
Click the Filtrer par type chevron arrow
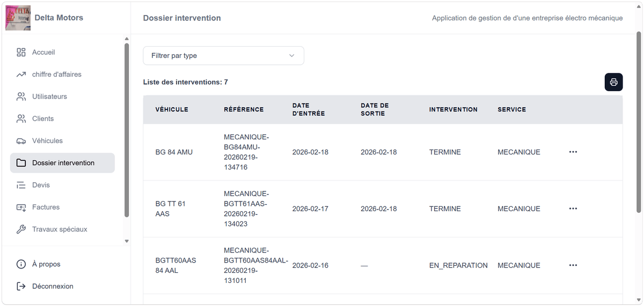(292, 56)
